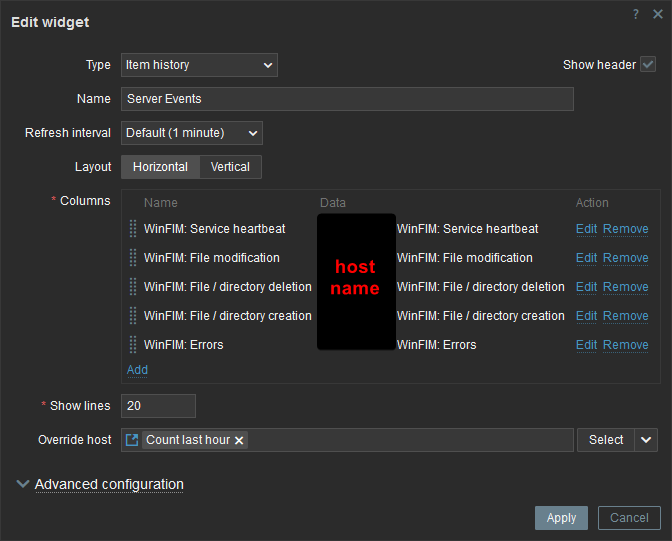Open the arrow menu beside Select button
The height and width of the screenshot is (541, 672).
pos(646,440)
